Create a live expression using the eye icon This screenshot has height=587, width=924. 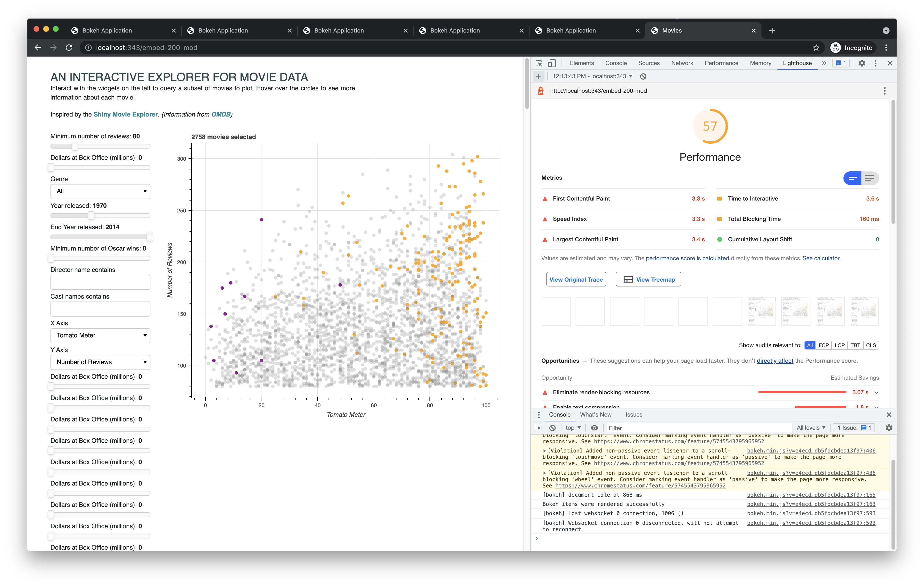[594, 428]
